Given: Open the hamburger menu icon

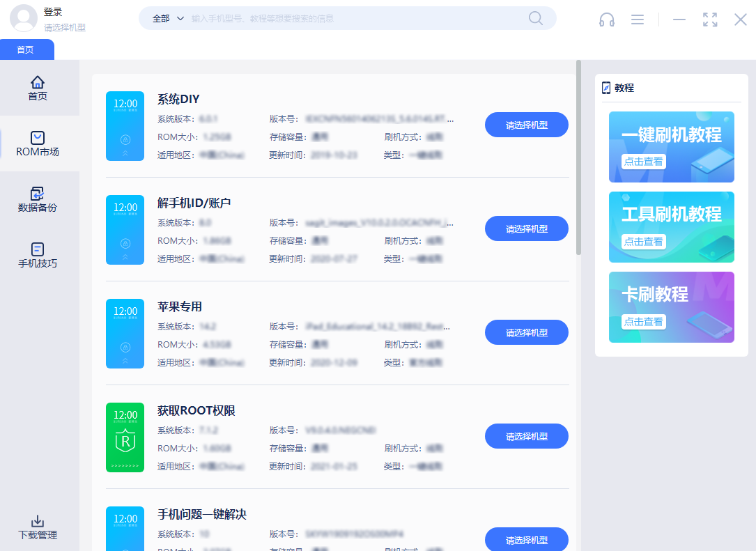Looking at the screenshot, I should pyautogui.click(x=637, y=20).
